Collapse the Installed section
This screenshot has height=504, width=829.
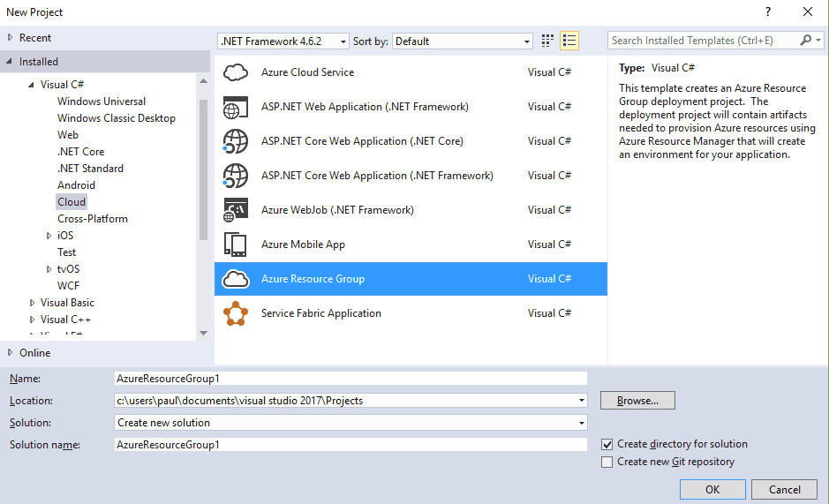click(10, 62)
